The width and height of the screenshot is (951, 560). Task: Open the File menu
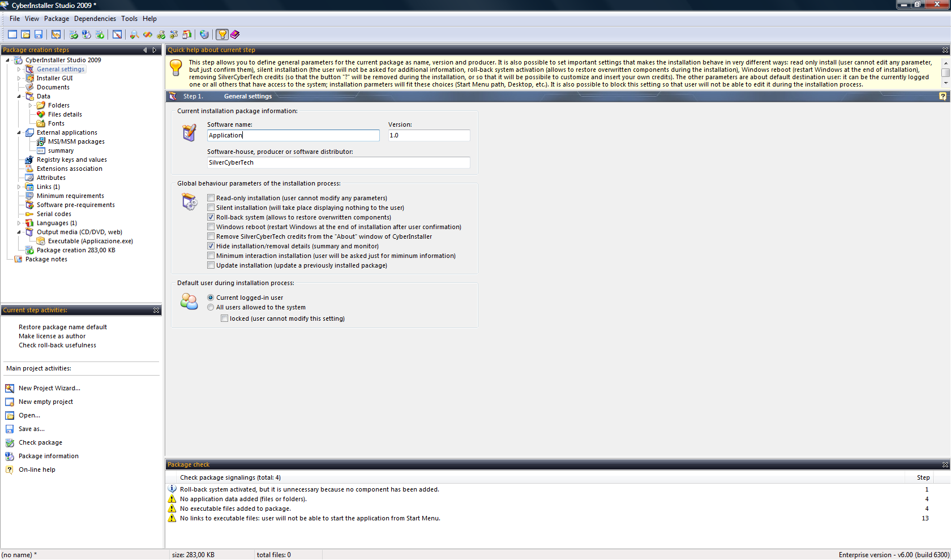click(15, 19)
